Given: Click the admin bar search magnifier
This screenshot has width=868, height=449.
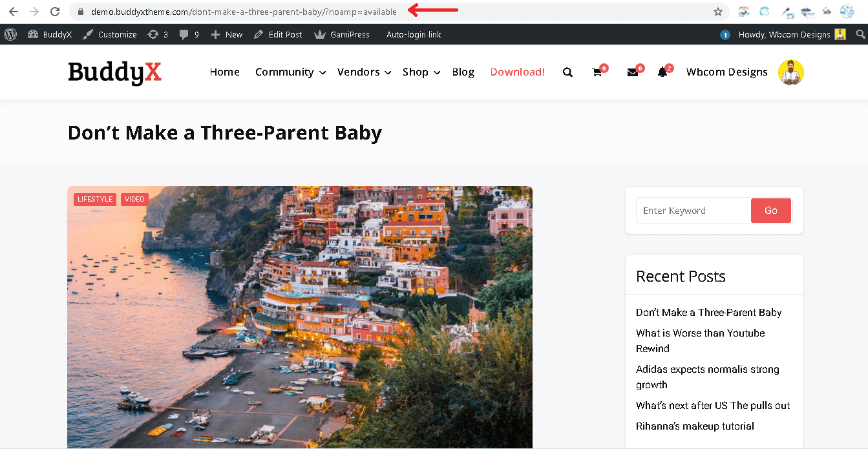Looking at the screenshot, I should pyautogui.click(x=860, y=34).
